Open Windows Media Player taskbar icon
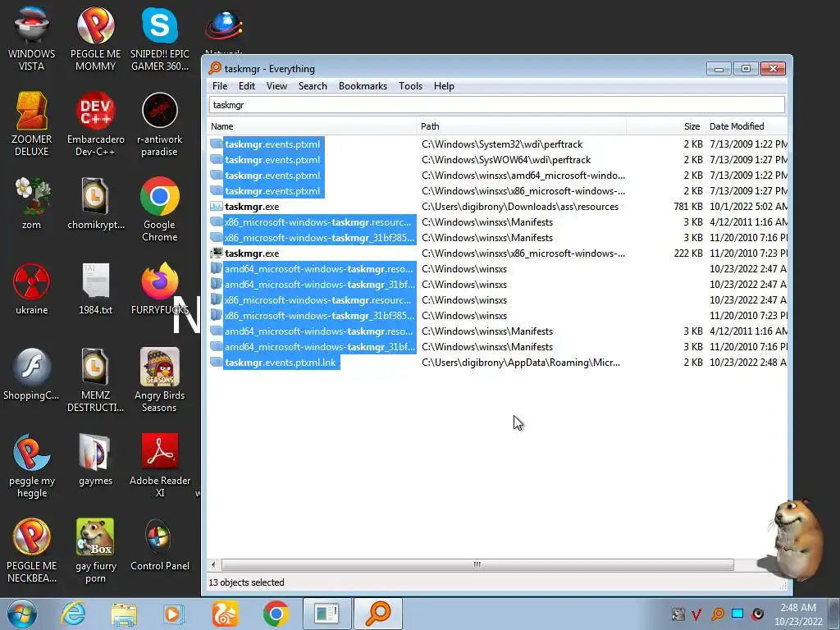840x630 pixels. click(173, 614)
